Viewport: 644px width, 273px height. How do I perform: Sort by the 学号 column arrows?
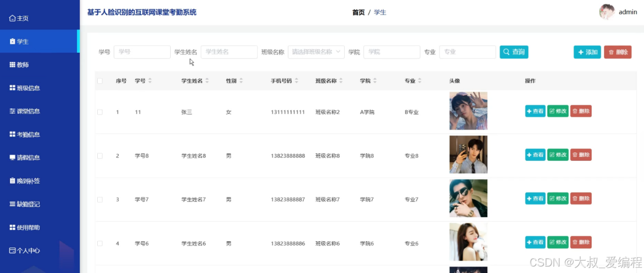tap(150, 81)
